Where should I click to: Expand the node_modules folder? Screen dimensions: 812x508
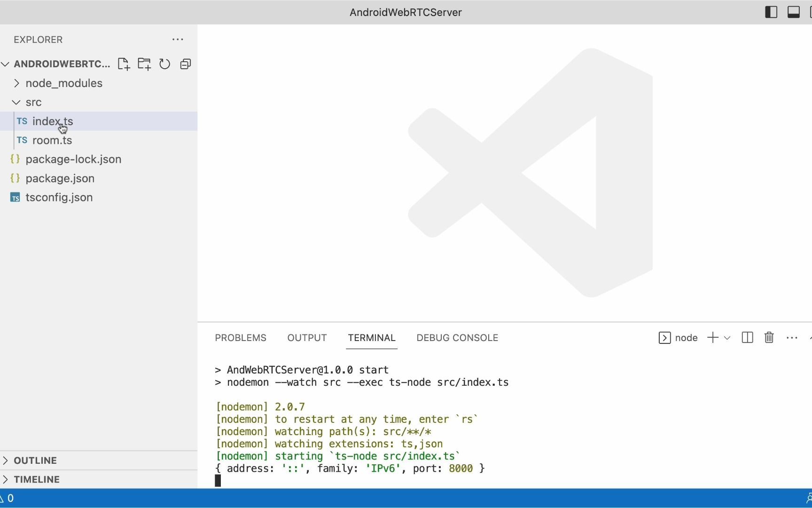click(99, 83)
